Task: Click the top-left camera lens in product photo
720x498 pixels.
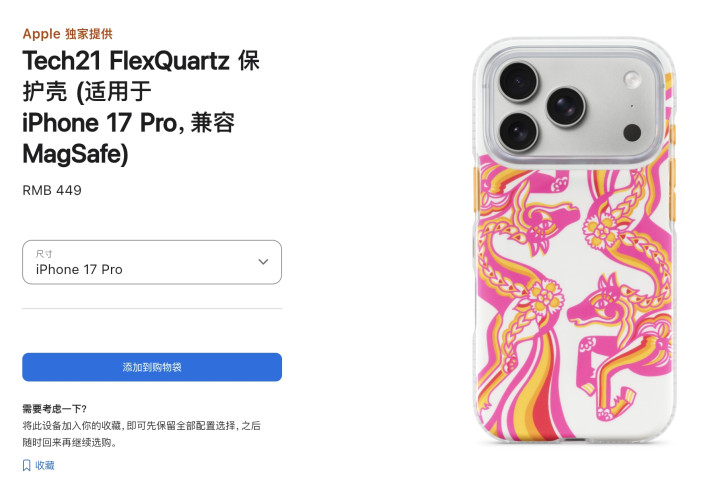Action: (x=518, y=81)
